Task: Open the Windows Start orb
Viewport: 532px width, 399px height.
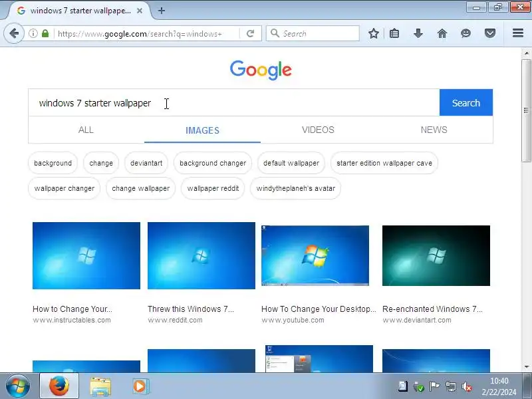Action: click(x=17, y=386)
